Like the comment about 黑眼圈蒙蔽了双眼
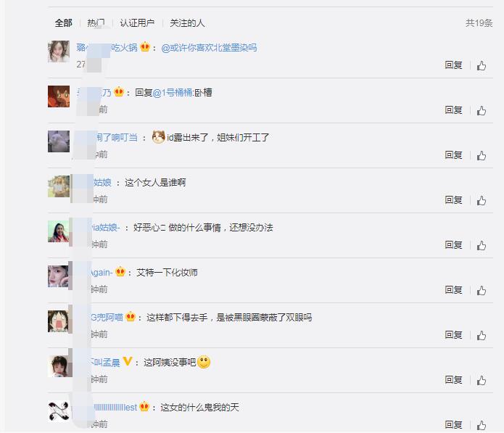This screenshot has width=504, height=433. coord(482,336)
